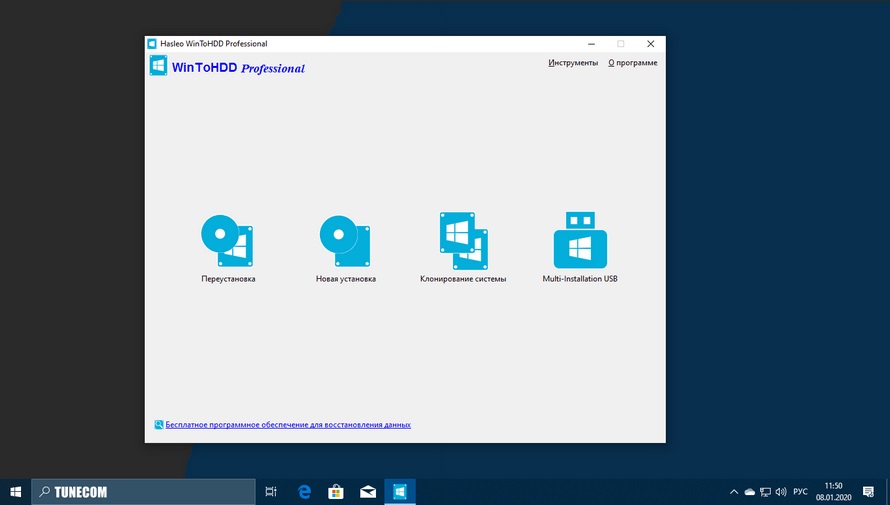Open Task View from the taskbar

point(271,492)
